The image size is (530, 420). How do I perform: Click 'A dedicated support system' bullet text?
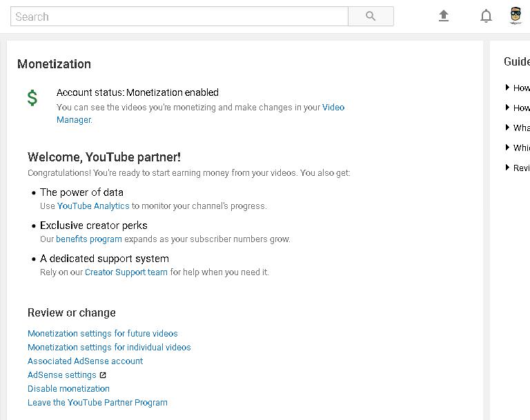pyautogui.click(x=104, y=259)
